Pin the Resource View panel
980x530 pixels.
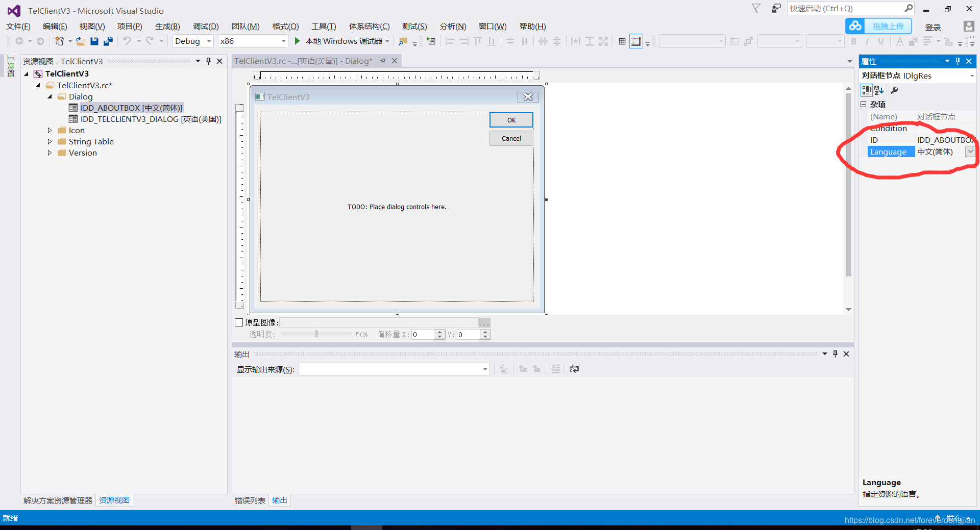[x=208, y=61]
